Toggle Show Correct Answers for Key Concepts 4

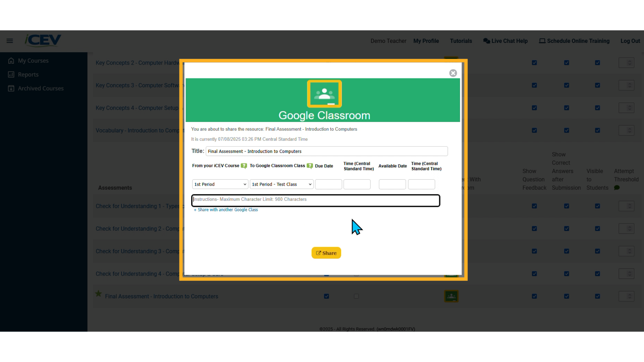pyautogui.click(x=567, y=108)
